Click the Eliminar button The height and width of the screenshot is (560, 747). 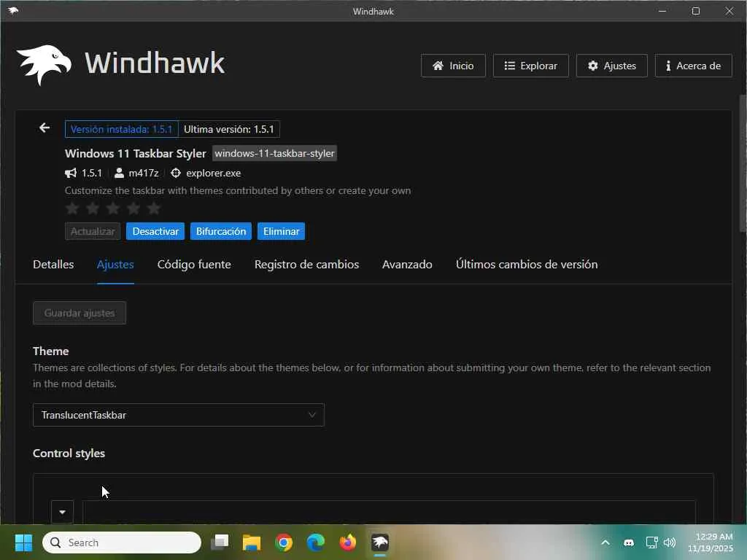281,231
